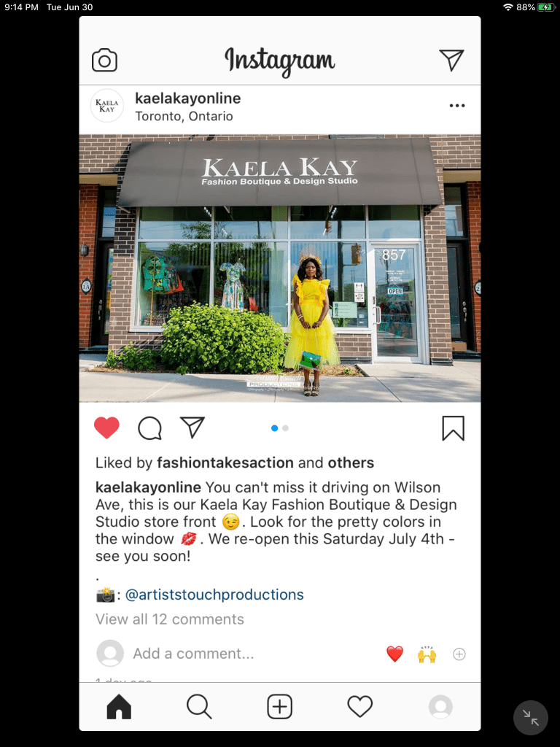Tap the comment speech bubble icon
This screenshot has width=560, height=747.
point(150,427)
